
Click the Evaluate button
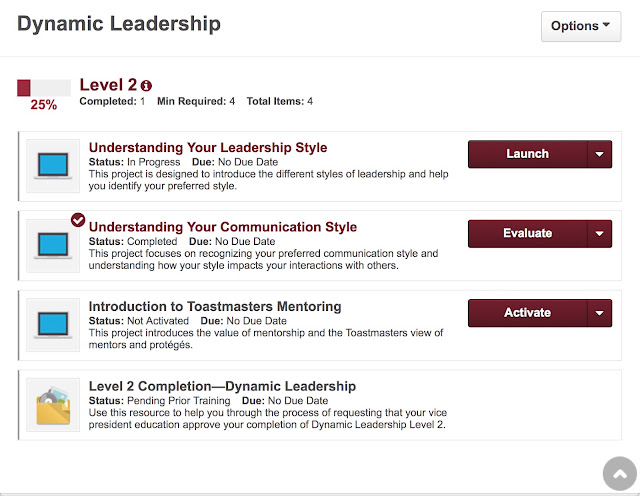(x=528, y=234)
